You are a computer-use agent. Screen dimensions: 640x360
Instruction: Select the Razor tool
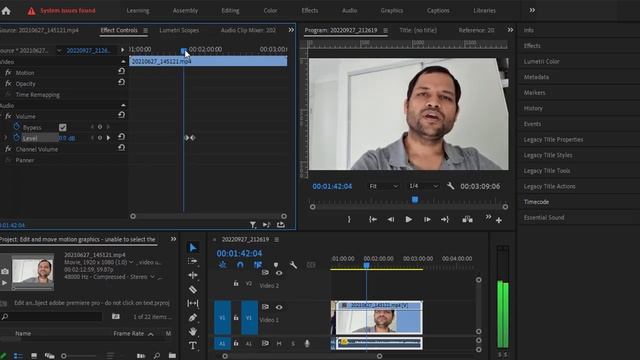193,289
